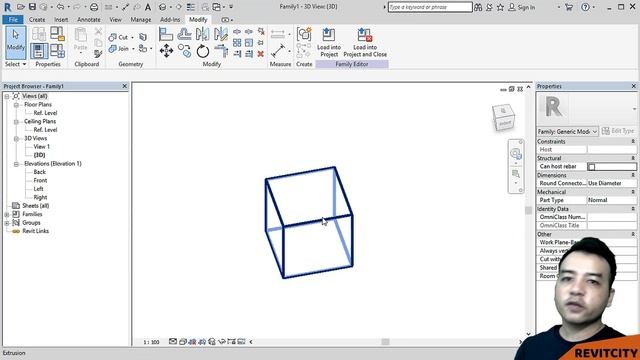Close the Properties panel
640x360 pixels.
point(633,86)
